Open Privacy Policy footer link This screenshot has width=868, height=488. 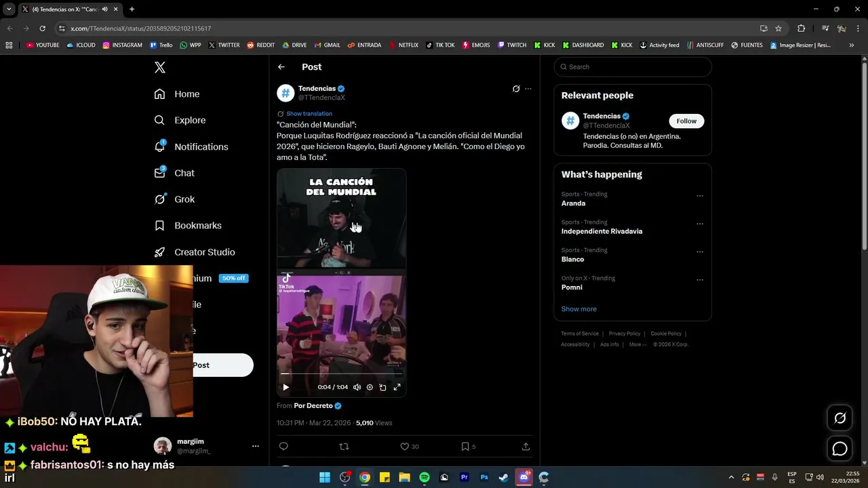[625, 333]
